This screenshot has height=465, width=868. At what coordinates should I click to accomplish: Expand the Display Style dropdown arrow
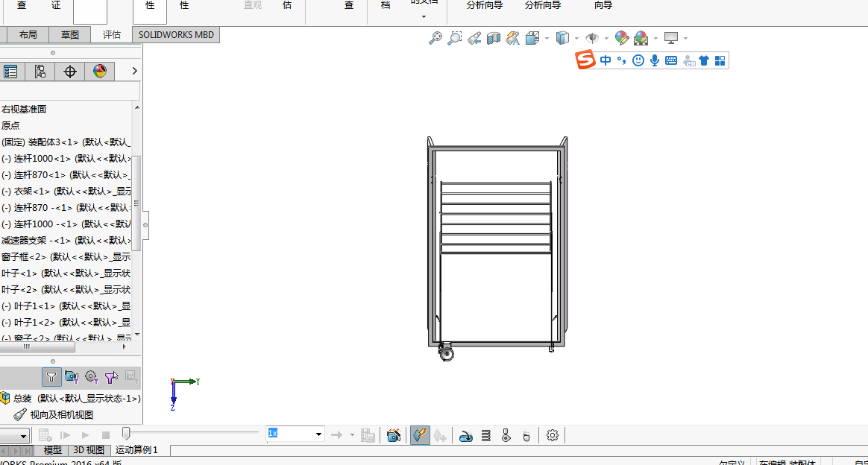tap(577, 38)
